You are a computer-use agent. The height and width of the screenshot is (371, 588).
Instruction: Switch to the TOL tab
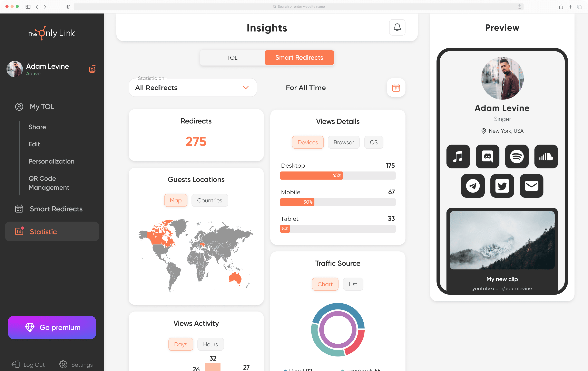pos(232,58)
